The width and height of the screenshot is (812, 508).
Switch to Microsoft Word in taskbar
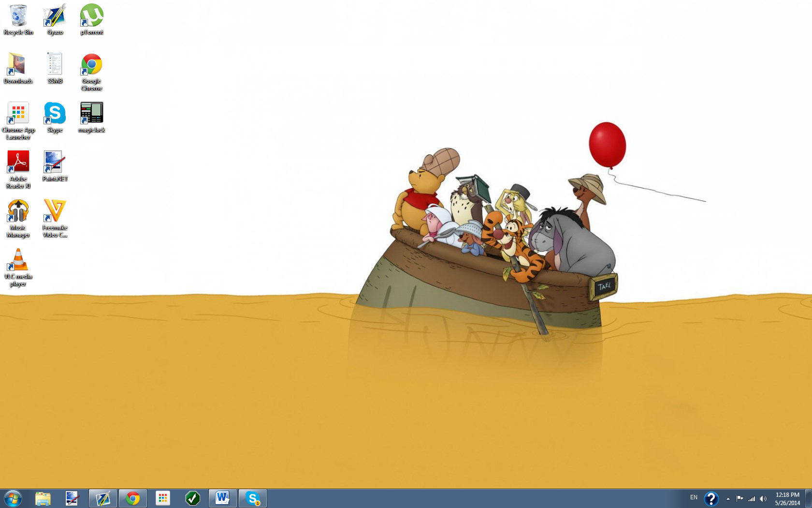point(223,498)
